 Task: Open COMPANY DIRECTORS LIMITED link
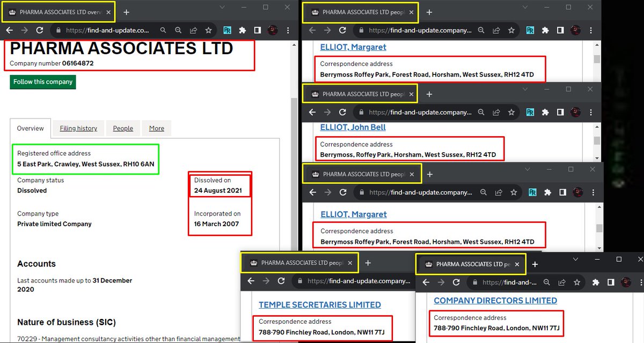coord(495,301)
